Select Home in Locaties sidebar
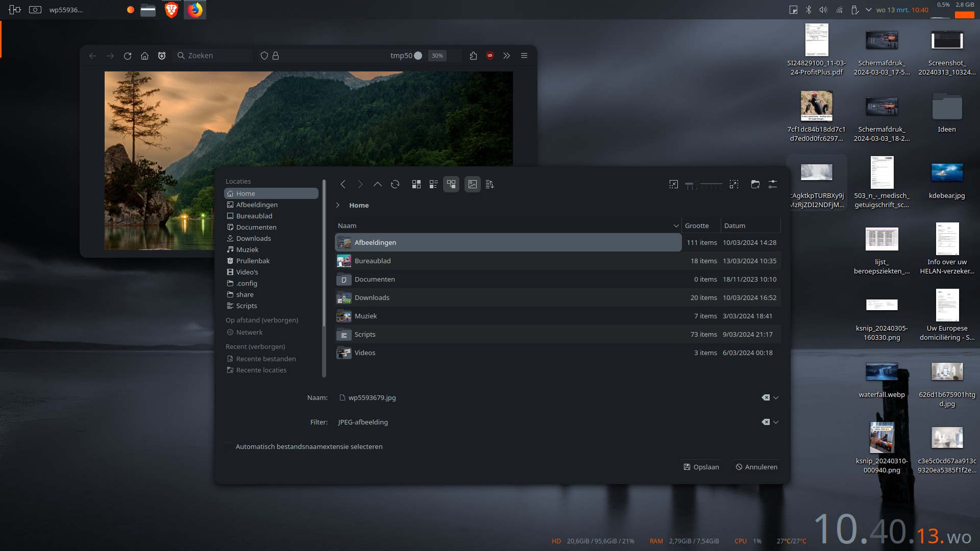This screenshot has width=980, height=551. (x=271, y=193)
